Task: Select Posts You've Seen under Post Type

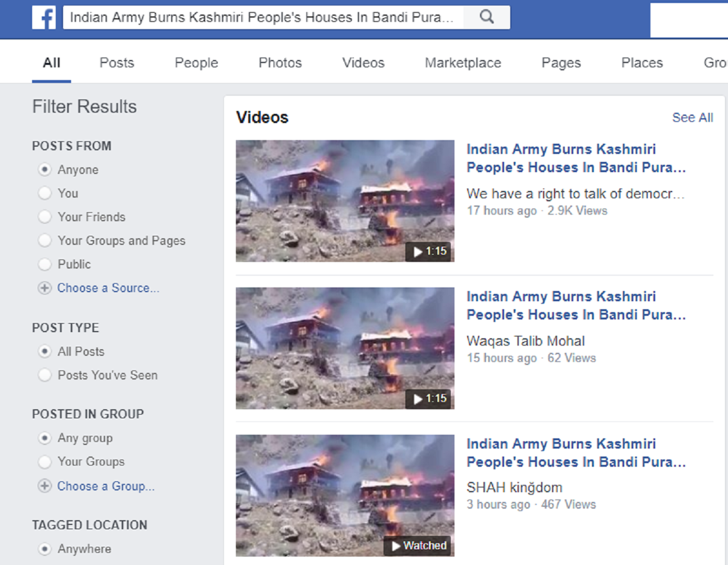Action: [45, 375]
